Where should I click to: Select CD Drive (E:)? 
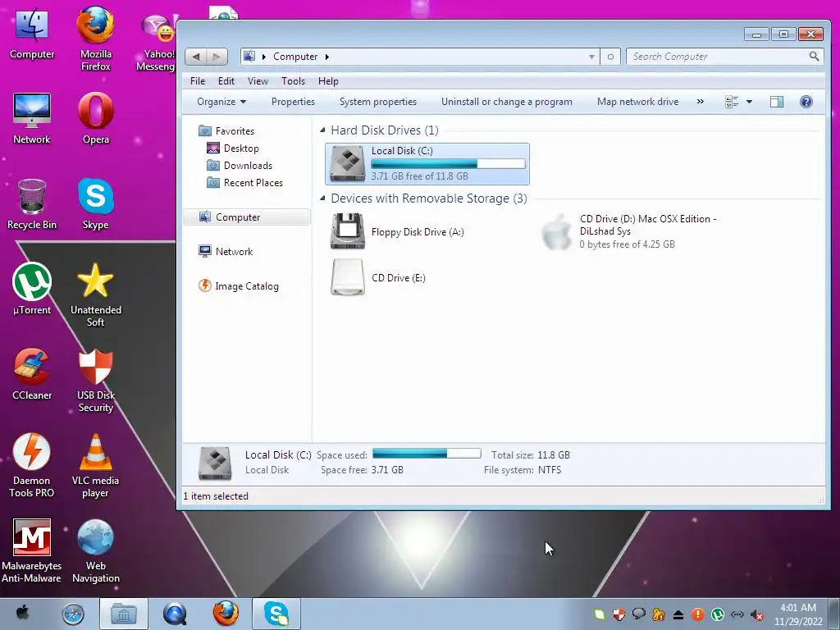coord(378,277)
